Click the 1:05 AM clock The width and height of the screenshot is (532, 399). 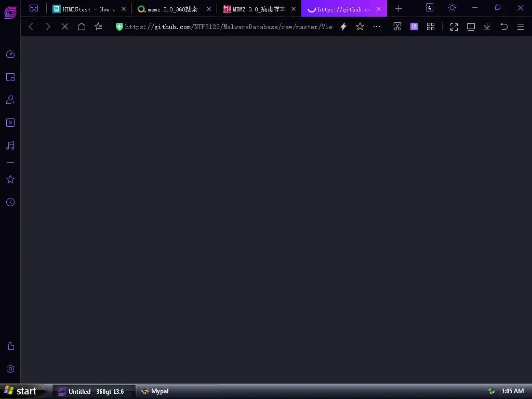click(513, 391)
